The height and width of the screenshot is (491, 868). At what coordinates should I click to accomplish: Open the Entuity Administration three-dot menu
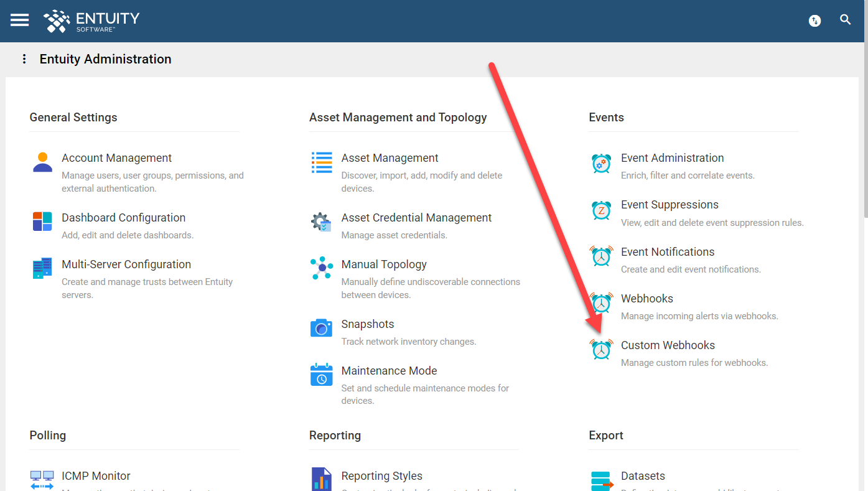pyautogui.click(x=24, y=58)
